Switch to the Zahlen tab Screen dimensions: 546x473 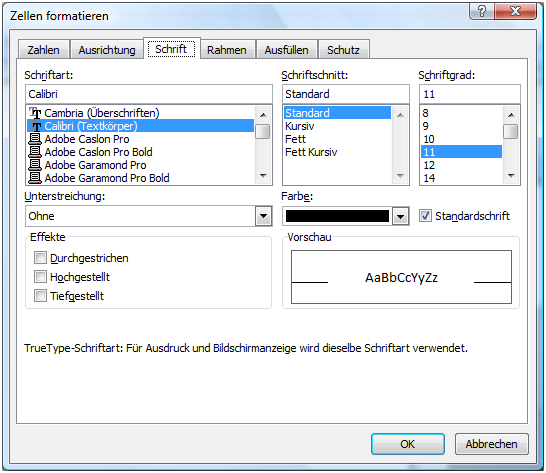click(x=44, y=49)
